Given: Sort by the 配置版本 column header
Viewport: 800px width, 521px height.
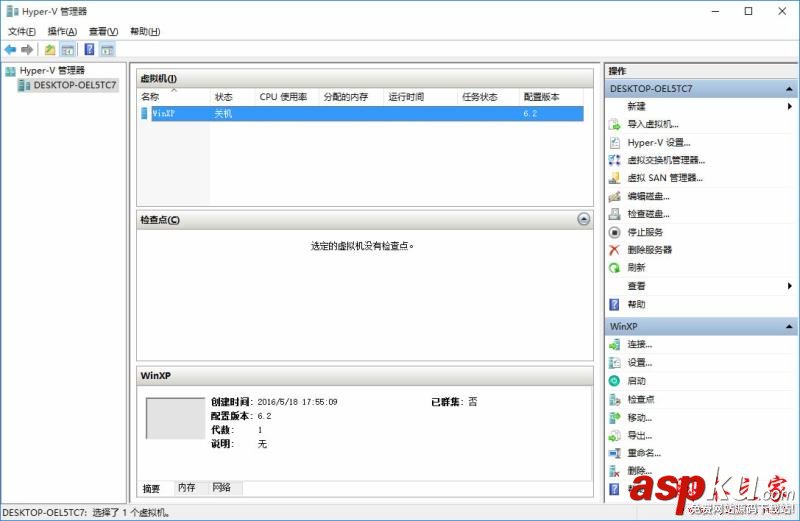Looking at the screenshot, I should 551,96.
